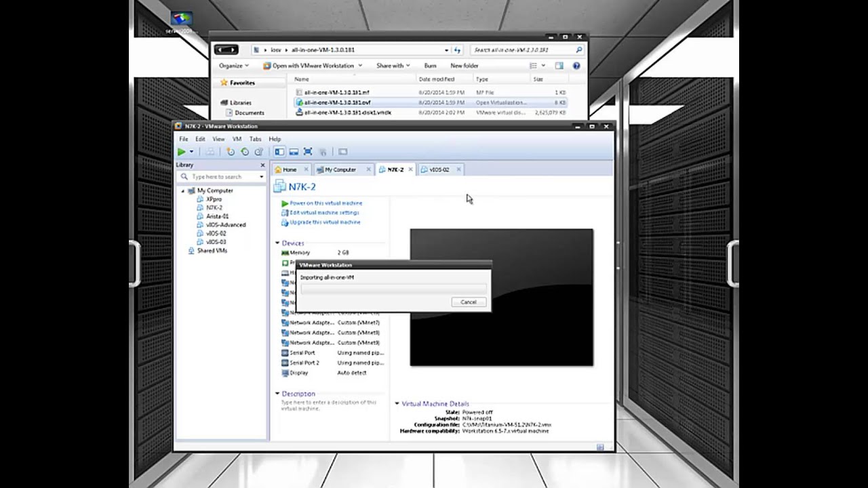This screenshot has width=868, height=488.
Task: Click New folder in Explorer toolbar
Action: (465, 66)
